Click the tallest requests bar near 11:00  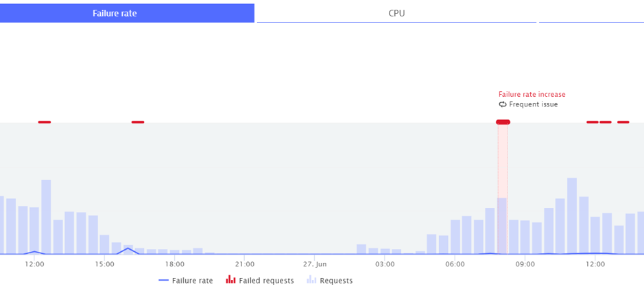coord(572,215)
